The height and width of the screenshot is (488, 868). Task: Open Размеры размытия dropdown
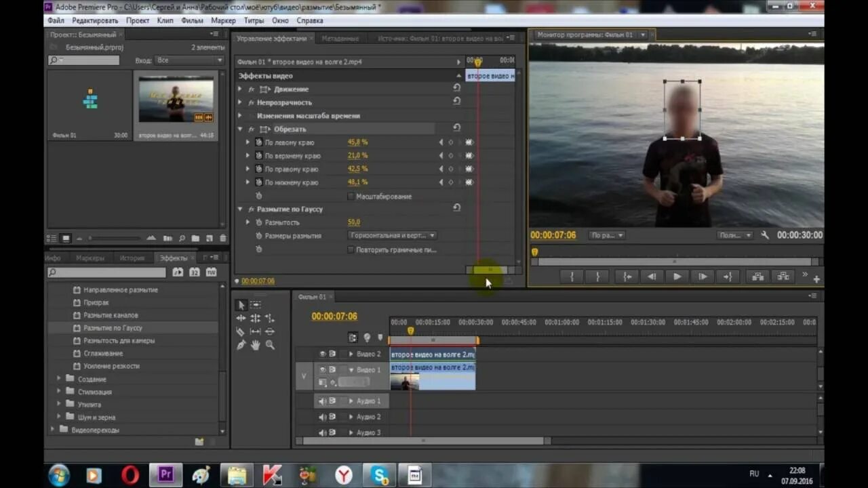point(393,235)
